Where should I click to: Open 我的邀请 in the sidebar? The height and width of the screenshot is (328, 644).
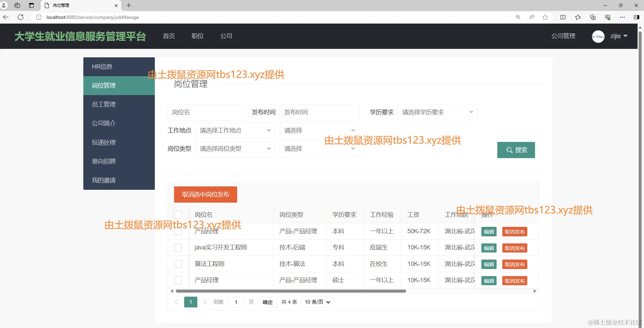(x=119, y=180)
